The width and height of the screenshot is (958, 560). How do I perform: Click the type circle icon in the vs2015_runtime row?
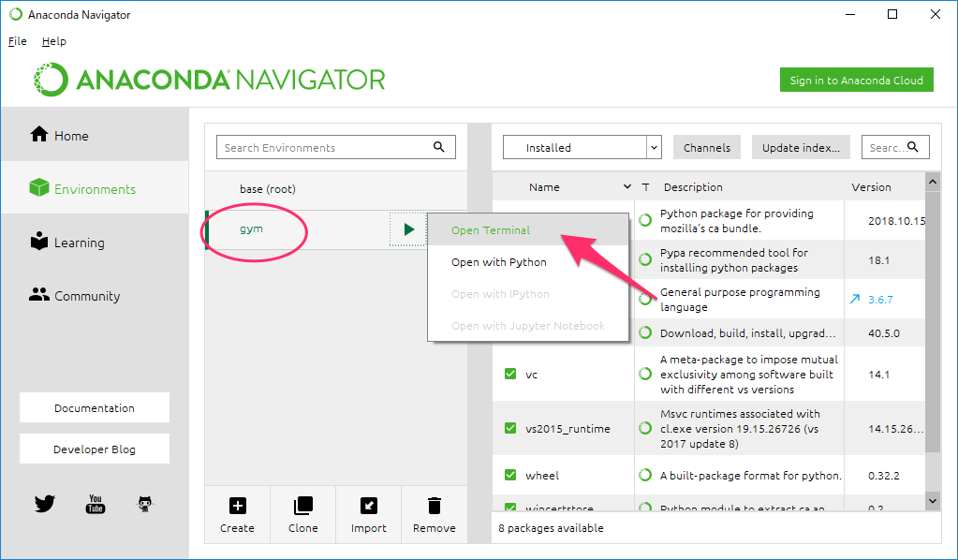(645, 428)
